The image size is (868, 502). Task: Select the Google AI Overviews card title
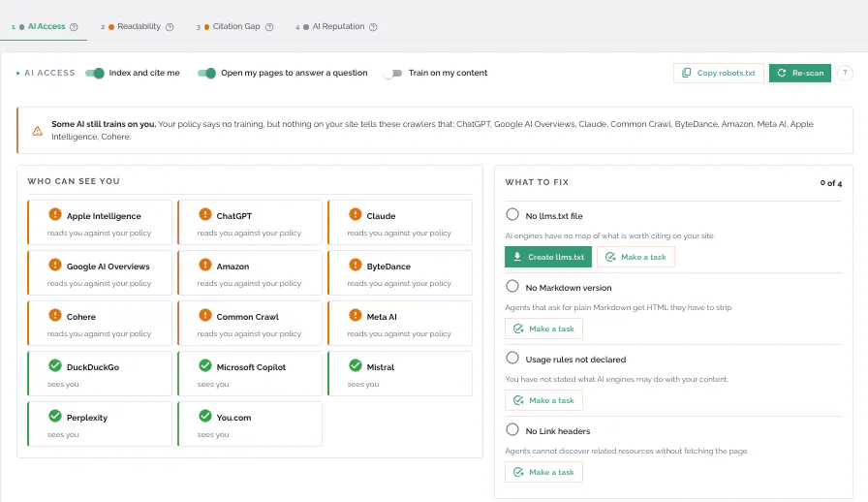pyautogui.click(x=108, y=267)
